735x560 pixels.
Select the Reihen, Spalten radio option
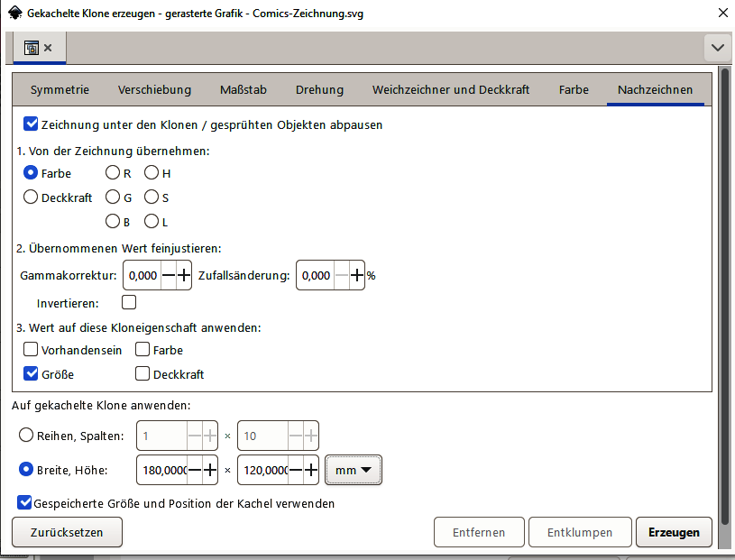[27, 436]
